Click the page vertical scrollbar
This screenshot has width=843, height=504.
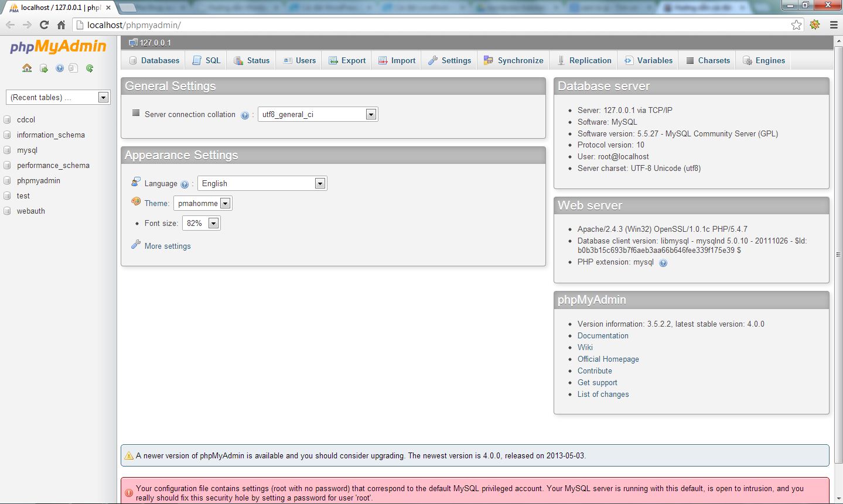pos(838,255)
